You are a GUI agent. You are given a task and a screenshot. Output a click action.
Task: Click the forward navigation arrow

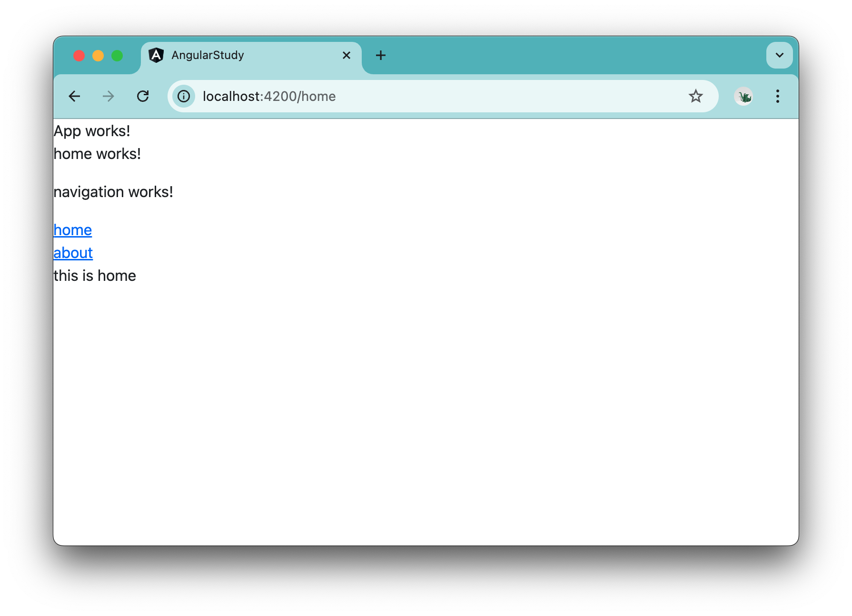(x=109, y=96)
